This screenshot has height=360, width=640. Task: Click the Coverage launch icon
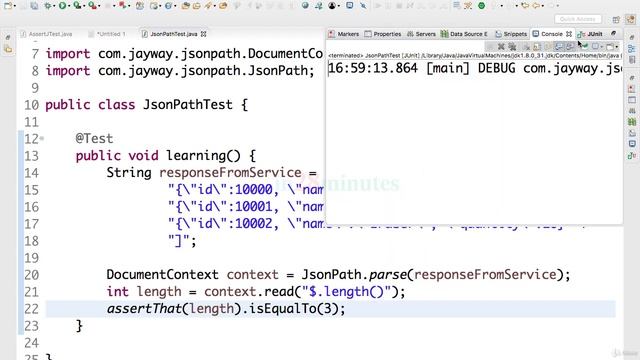[x=77, y=6]
